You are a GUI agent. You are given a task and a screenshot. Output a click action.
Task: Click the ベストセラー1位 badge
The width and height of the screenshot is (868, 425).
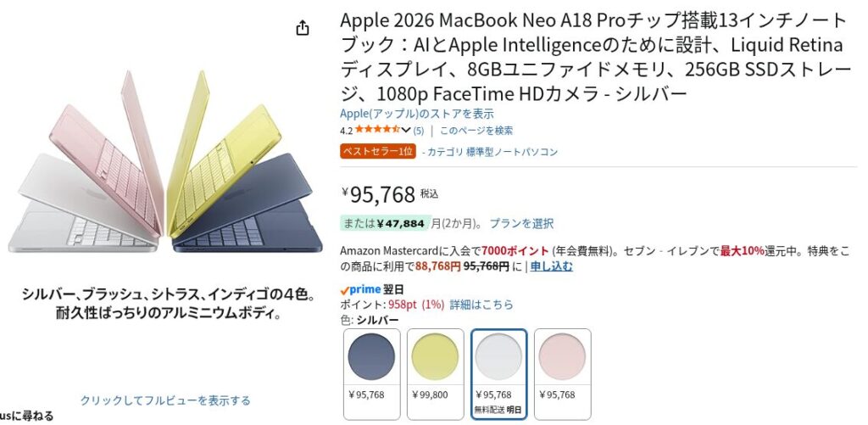pos(378,151)
